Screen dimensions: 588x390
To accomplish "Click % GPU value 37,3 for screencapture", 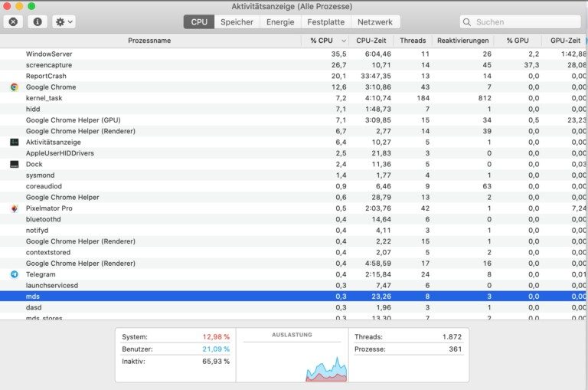I will pyautogui.click(x=531, y=65).
